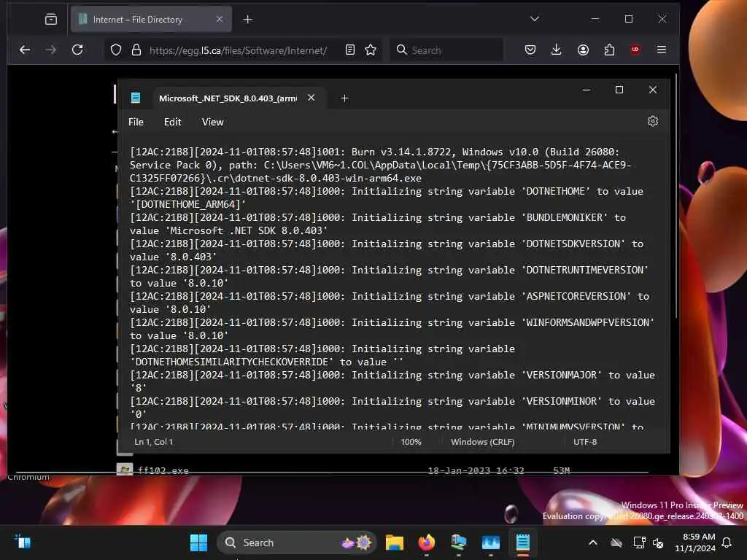Open File Explorer from taskbar
This screenshot has width=747, height=560.
[x=395, y=542]
